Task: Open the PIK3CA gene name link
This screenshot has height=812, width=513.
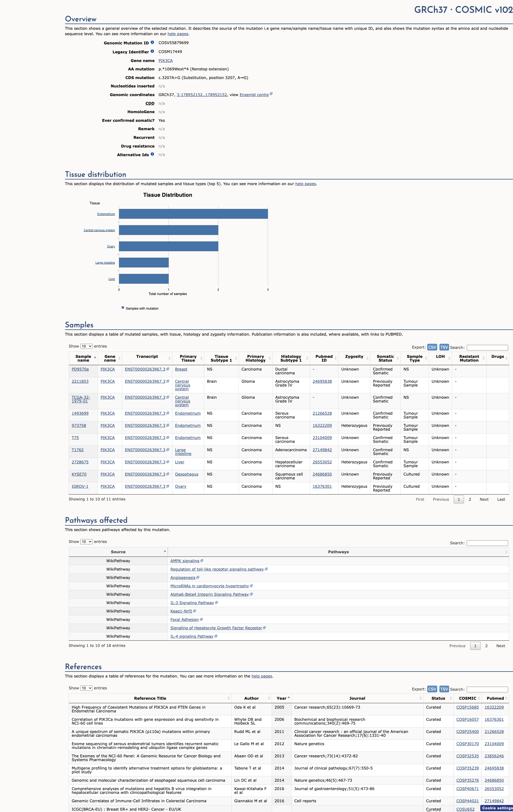Action: coord(166,61)
